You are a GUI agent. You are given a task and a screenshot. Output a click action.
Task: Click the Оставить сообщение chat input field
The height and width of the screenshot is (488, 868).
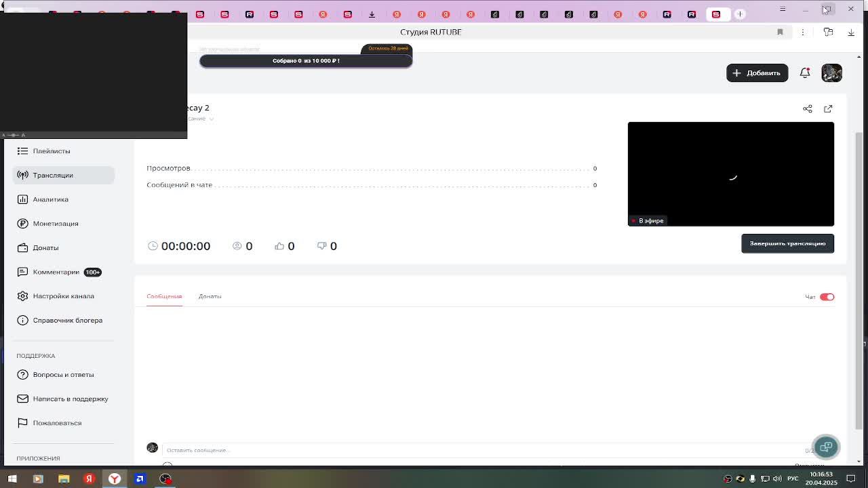click(x=475, y=450)
